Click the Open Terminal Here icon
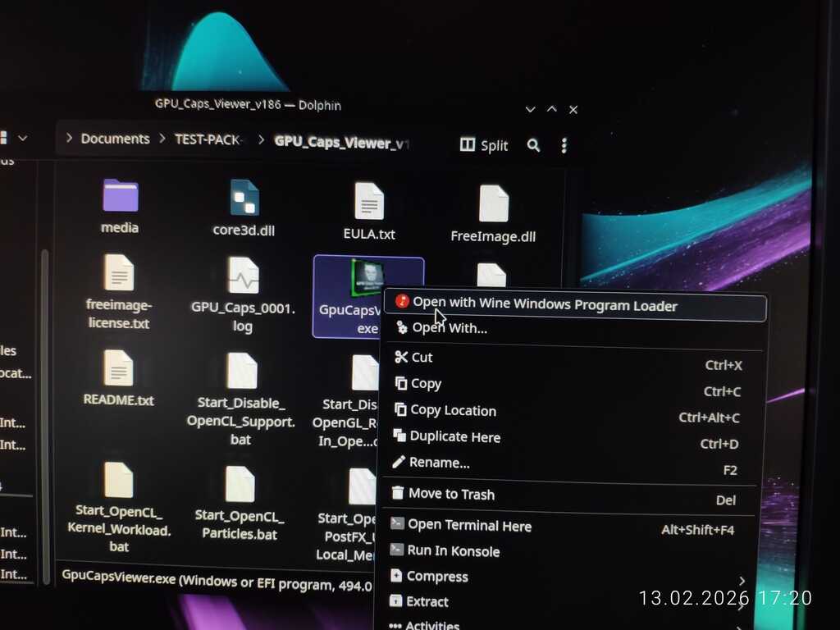 point(397,523)
